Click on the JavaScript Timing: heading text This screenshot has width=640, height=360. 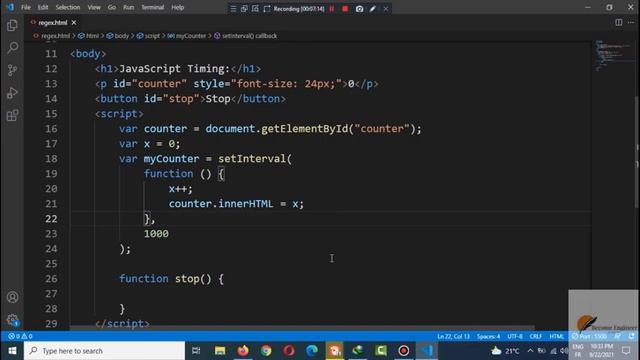click(174, 69)
